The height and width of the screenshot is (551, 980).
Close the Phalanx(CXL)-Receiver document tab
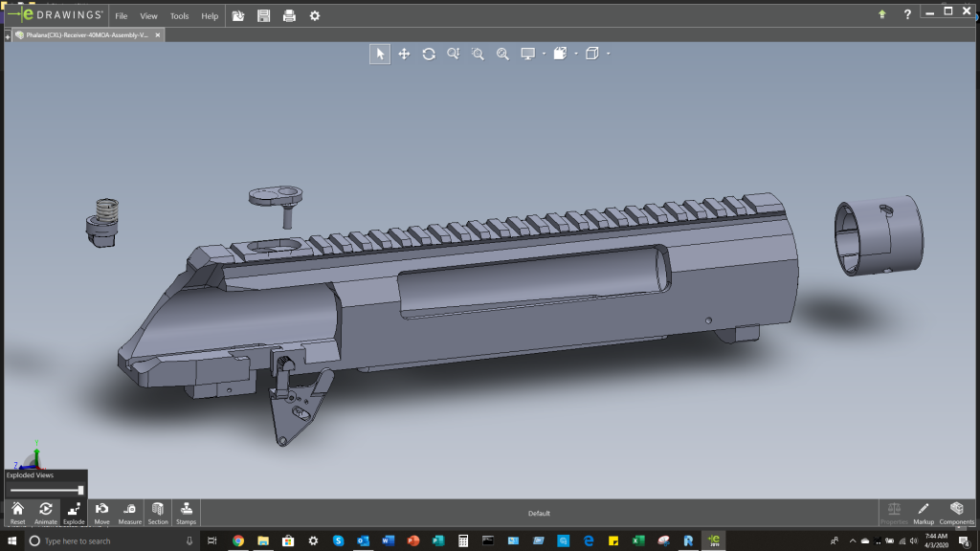(158, 35)
